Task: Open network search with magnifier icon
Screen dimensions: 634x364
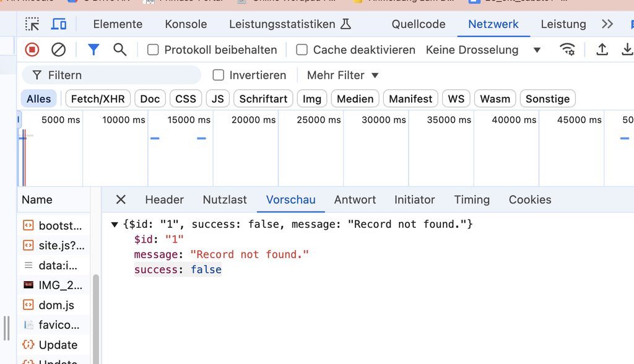Action: point(120,50)
